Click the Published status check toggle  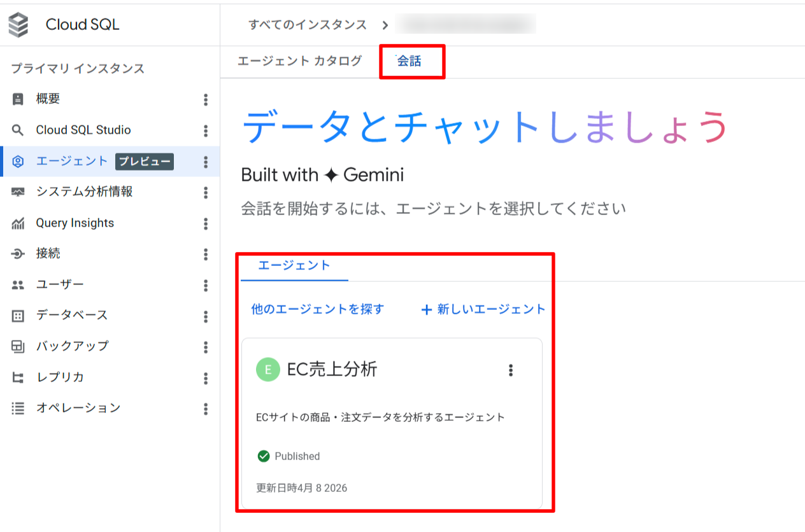point(262,456)
